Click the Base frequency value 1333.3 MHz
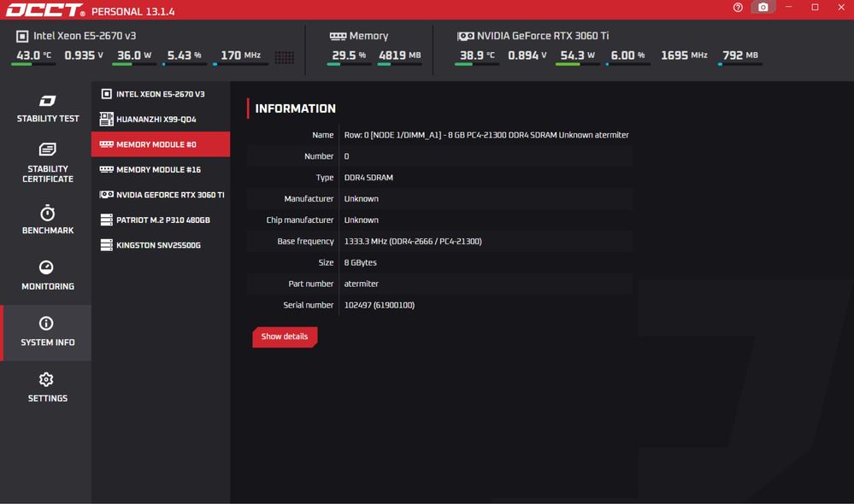 pyautogui.click(x=413, y=241)
